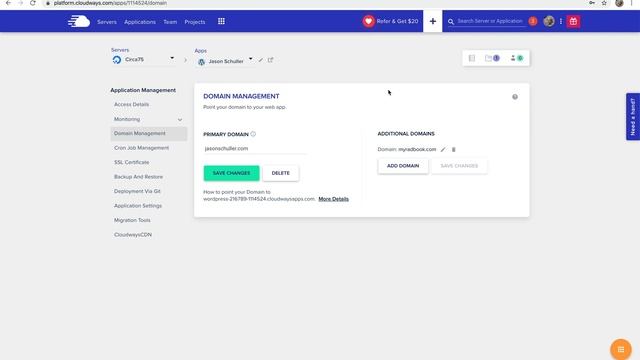Click the browser back arrow
This screenshot has width=640, height=360.
[8, 3]
